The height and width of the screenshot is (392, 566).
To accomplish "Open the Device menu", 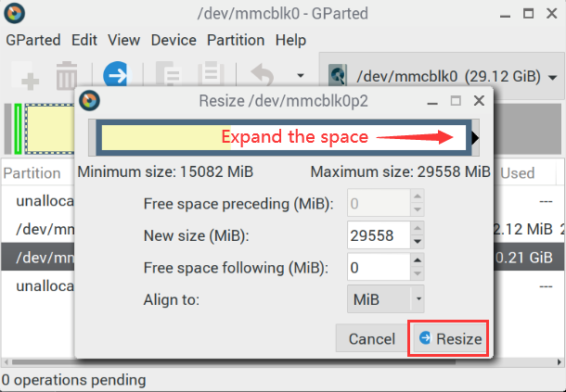I will (x=174, y=40).
